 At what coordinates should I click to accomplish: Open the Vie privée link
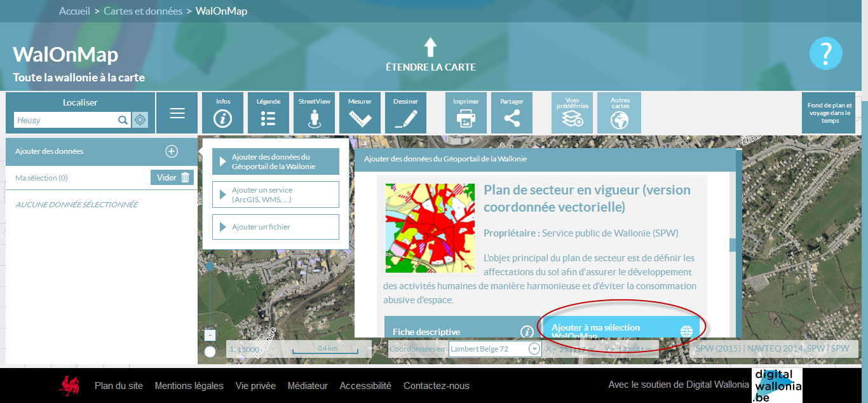pos(255,386)
